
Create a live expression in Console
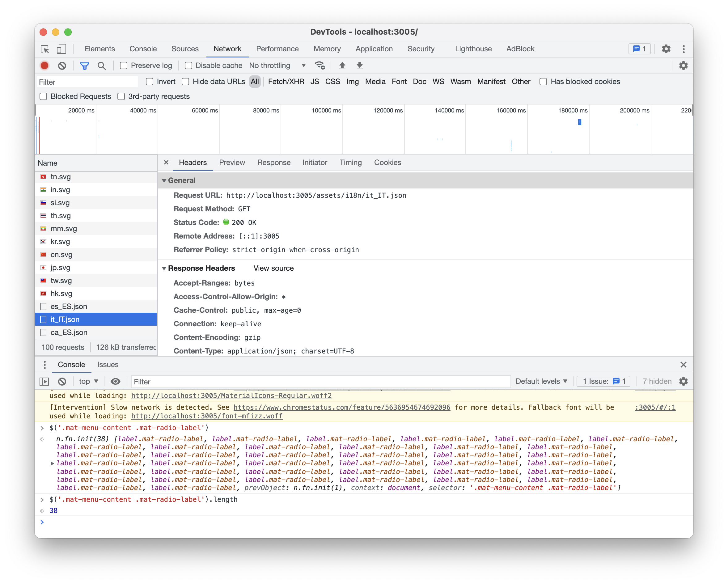(116, 381)
